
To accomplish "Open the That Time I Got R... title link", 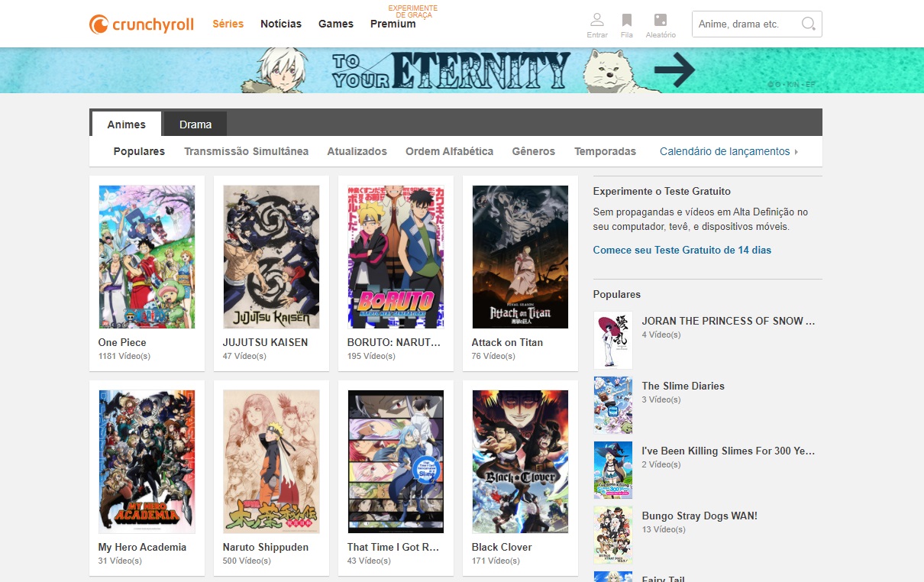I will 393,547.
